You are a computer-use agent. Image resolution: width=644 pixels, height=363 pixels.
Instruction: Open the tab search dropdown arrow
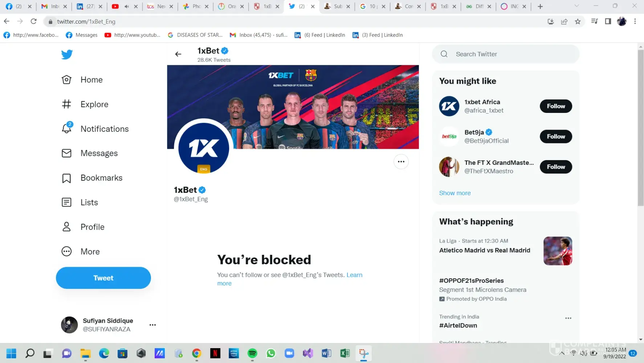click(x=576, y=6)
